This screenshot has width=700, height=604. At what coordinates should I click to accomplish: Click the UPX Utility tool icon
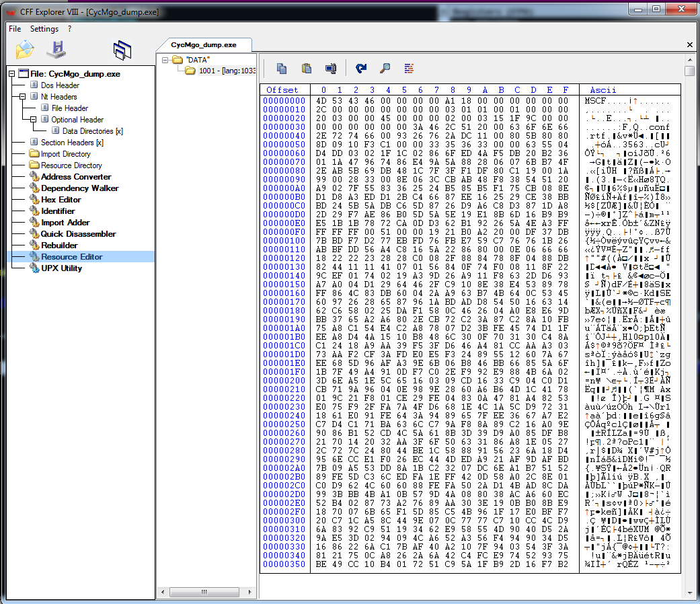coord(34,268)
